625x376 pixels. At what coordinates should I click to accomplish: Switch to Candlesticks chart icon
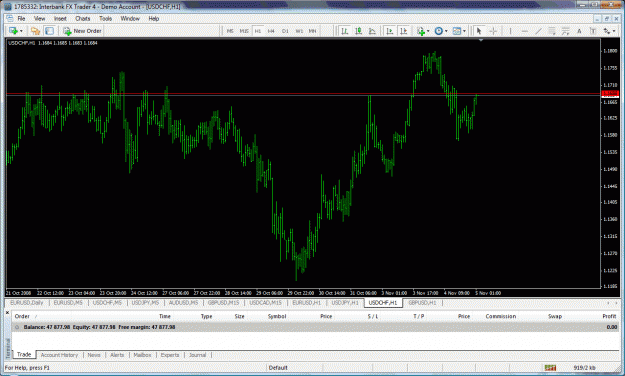(358, 31)
